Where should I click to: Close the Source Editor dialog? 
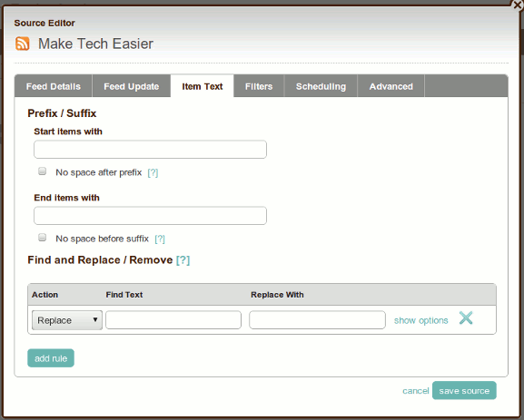click(518, 5)
